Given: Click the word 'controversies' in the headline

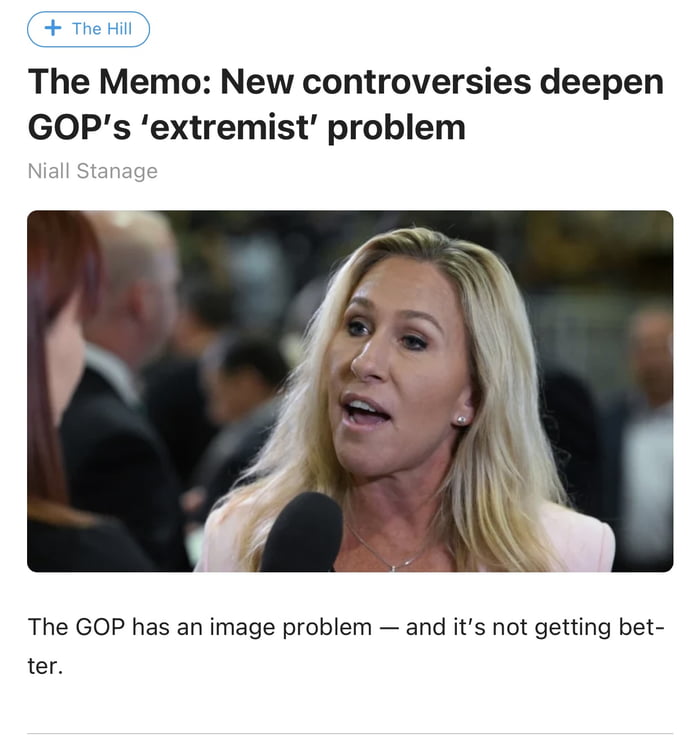Looking at the screenshot, I should tap(417, 82).
